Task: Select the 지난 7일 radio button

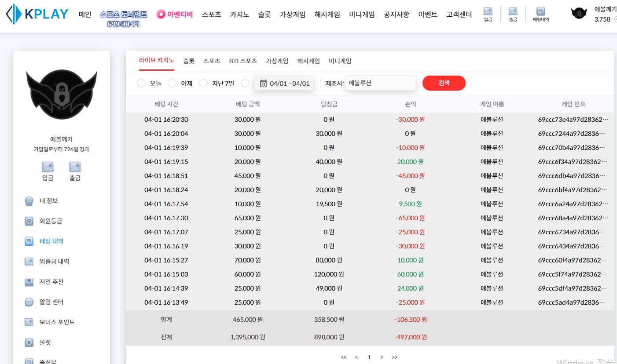Action: click(203, 83)
